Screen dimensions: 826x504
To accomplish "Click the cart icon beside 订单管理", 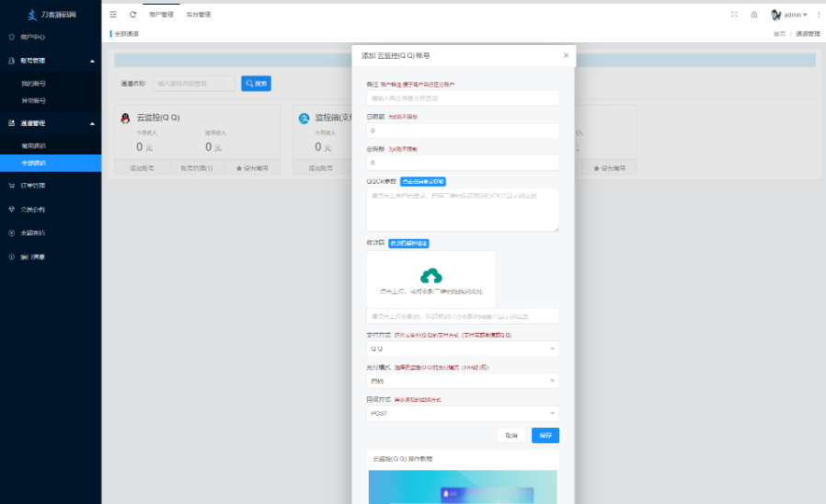I will (x=12, y=186).
